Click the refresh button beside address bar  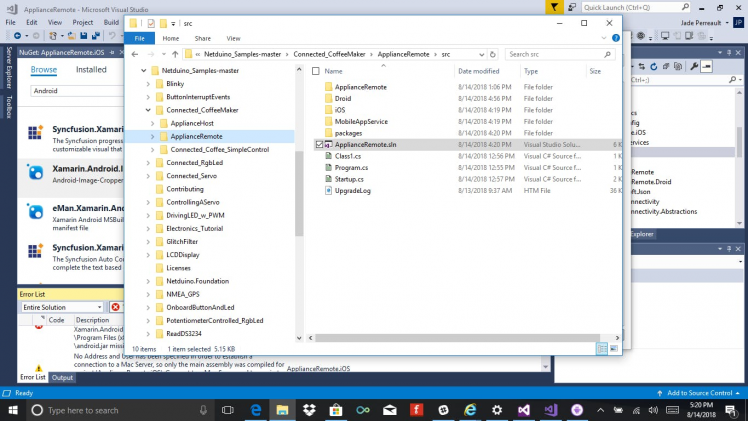(x=494, y=54)
